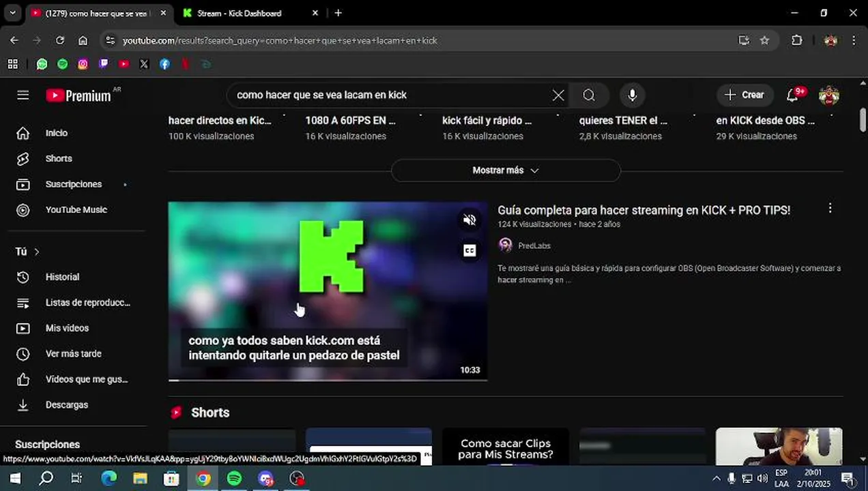Screen dimensions: 868x491
Task: Click the magnifier search button
Action: click(x=589, y=95)
